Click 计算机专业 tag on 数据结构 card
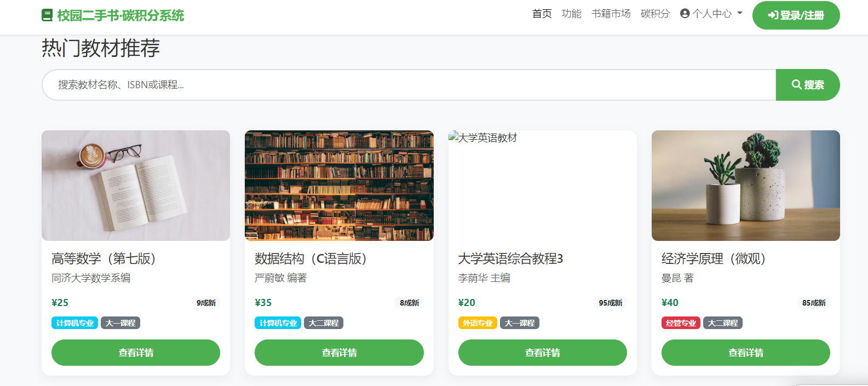 tap(278, 323)
